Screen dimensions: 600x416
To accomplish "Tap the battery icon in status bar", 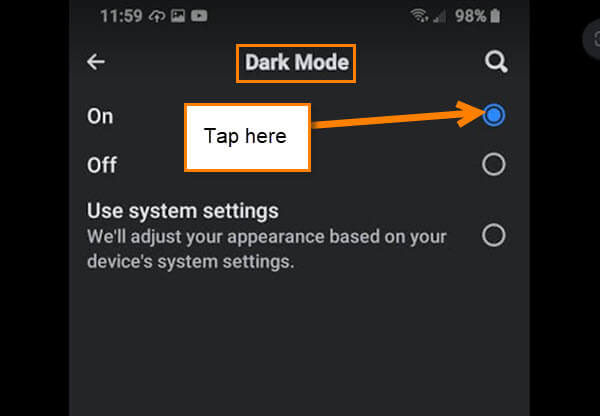I will pos(495,16).
